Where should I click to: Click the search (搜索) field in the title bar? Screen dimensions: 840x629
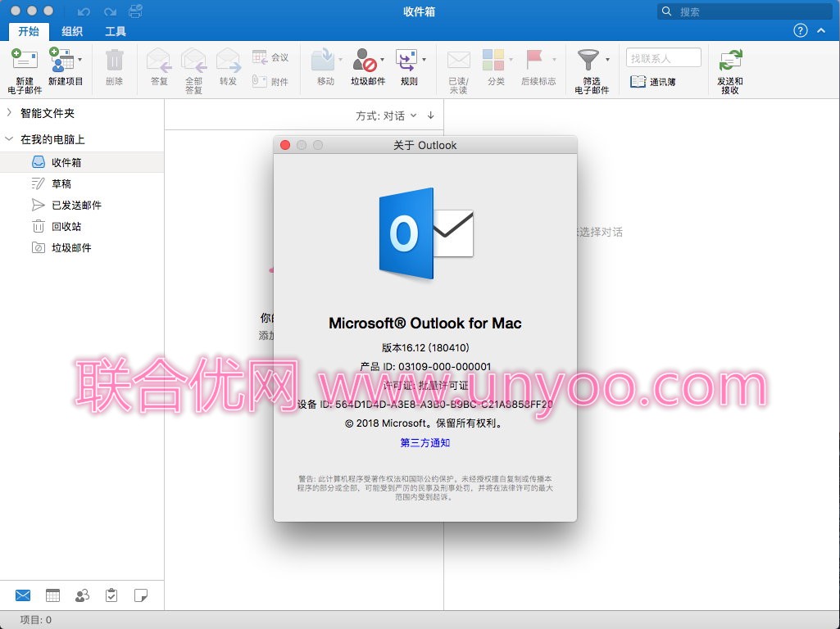[745, 11]
